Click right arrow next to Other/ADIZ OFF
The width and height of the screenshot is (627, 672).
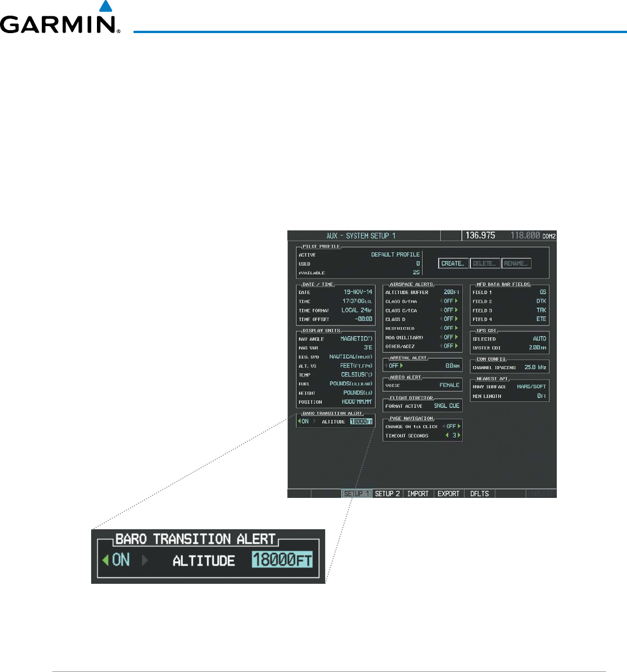point(456,346)
